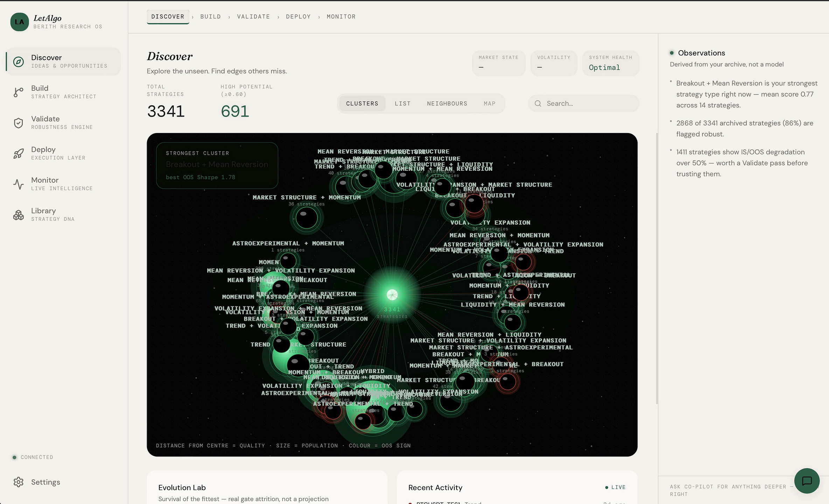Click the Strongest Cluster card

click(x=217, y=166)
